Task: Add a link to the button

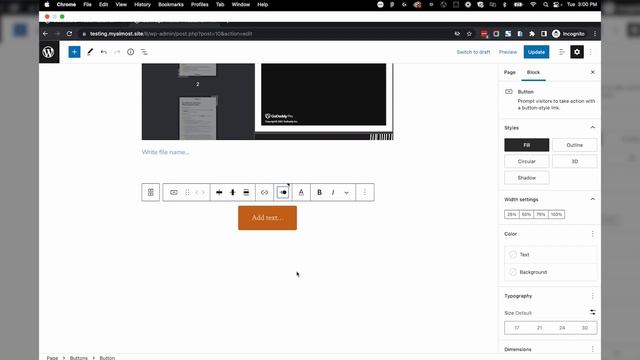Action: pyautogui.click(x=264, y=192)
